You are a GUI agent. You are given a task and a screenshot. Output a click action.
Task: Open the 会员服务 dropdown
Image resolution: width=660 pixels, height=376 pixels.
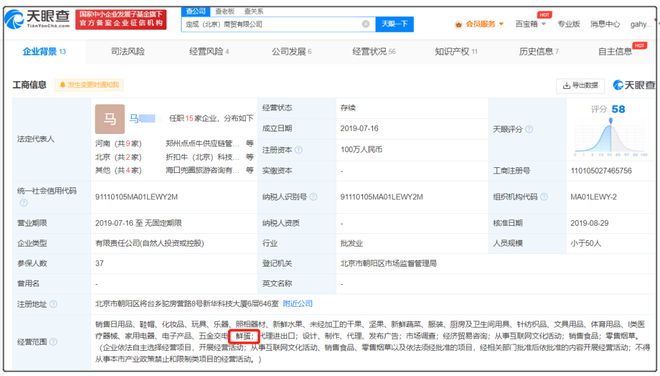(479, 24)
